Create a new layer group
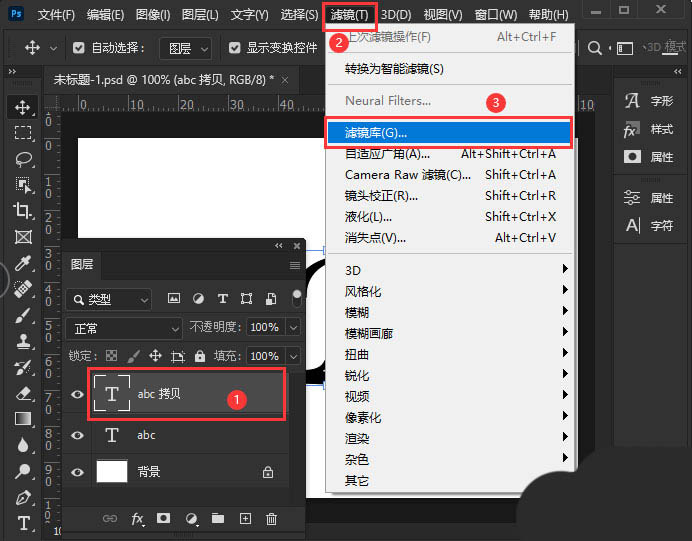692x541 pixels. (218, 518)
